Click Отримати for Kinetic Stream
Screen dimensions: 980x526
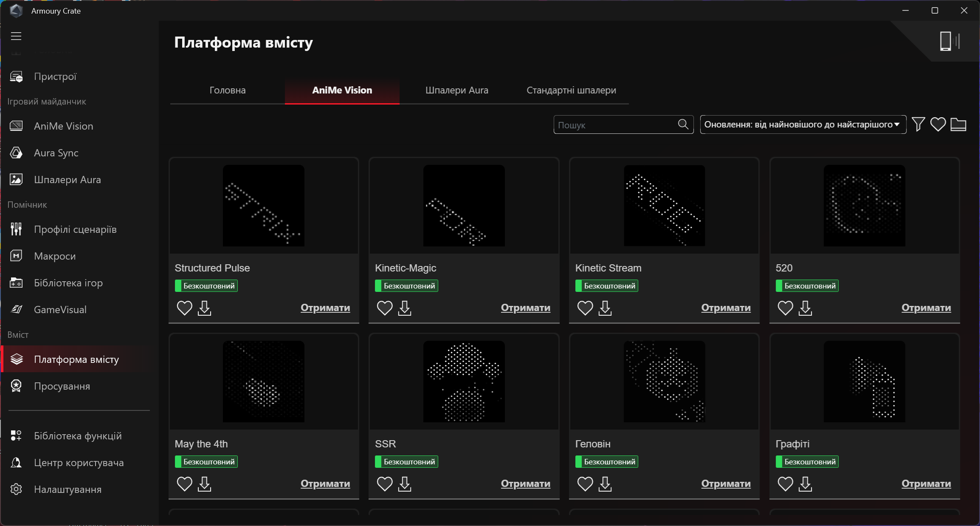coord(726,308)
